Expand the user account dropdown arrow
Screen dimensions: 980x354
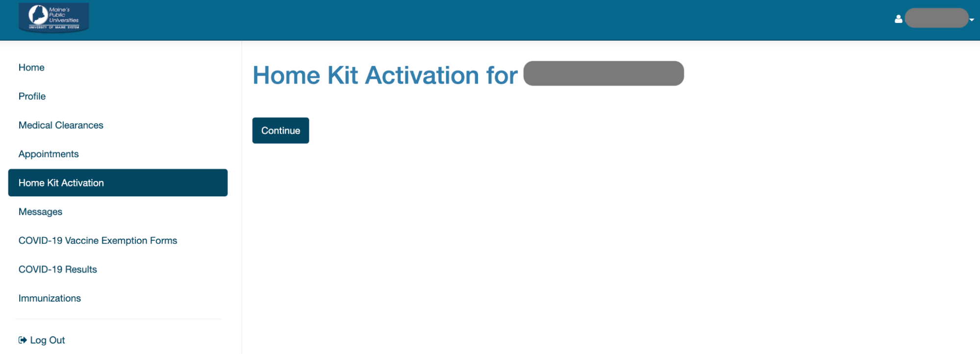click(x=972, y=20)
